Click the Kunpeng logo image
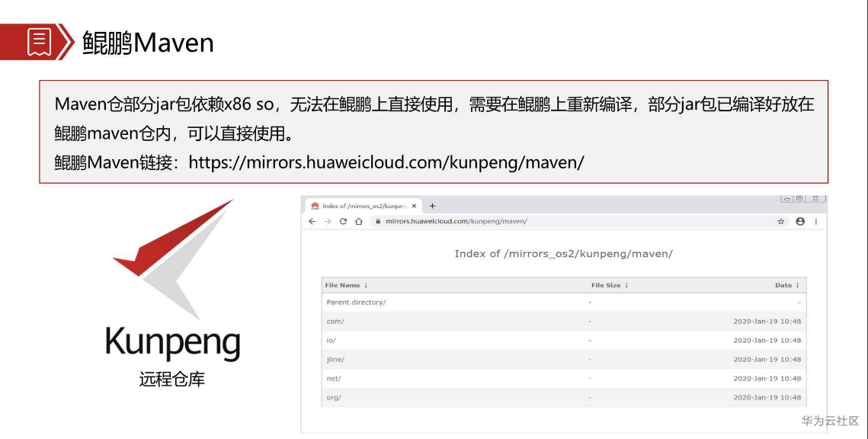This screenshot has width=868, height=439. click(x=173, y=280)
